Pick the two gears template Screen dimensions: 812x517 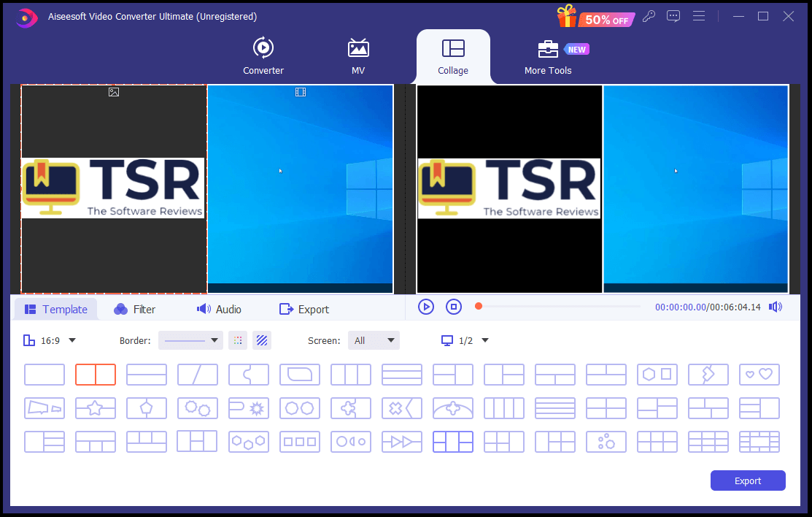pos(197,408)
